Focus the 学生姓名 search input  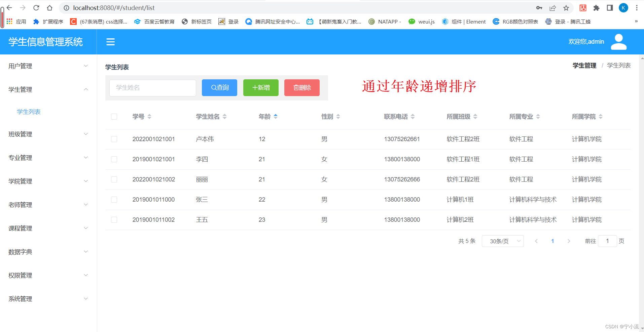coord(153,88)
